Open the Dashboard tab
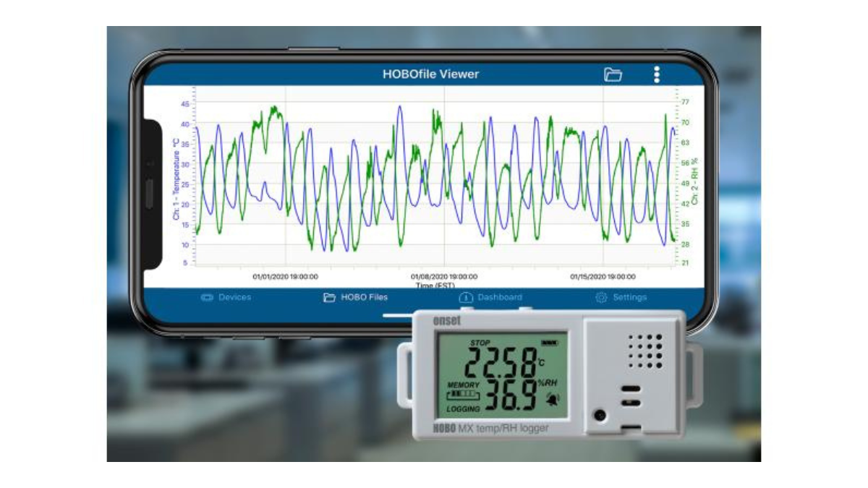 point(490,297)
